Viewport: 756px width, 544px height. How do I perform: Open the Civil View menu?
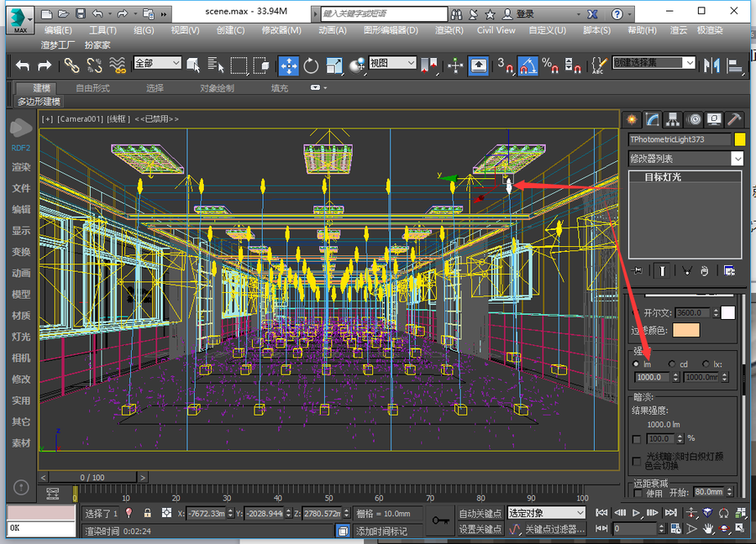click(496, 30)
